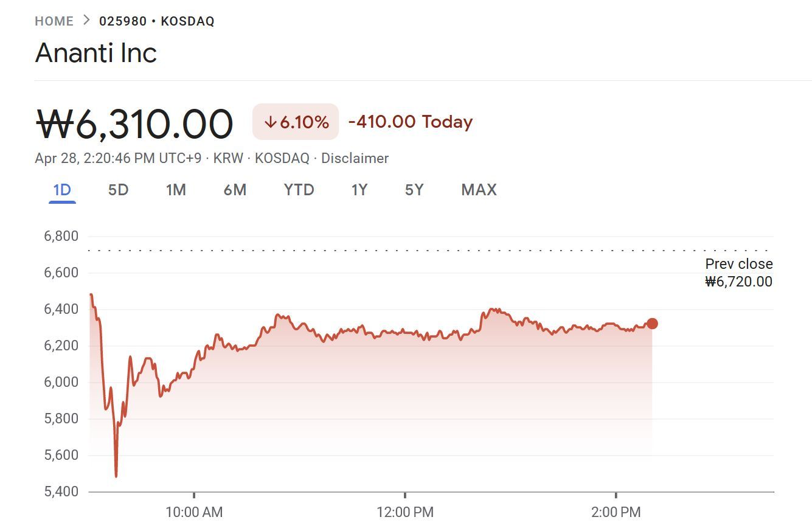Click the Ananti Inc company title
812x531 pixels.
(x=96, y=53)
